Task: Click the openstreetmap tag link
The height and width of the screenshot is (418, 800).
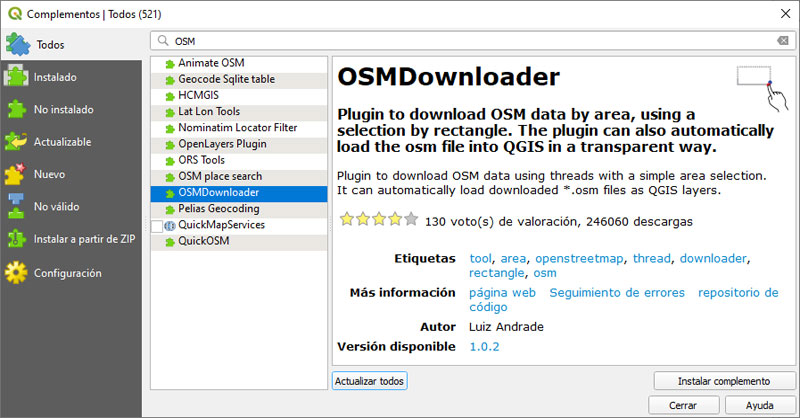Action: [579, 258]
